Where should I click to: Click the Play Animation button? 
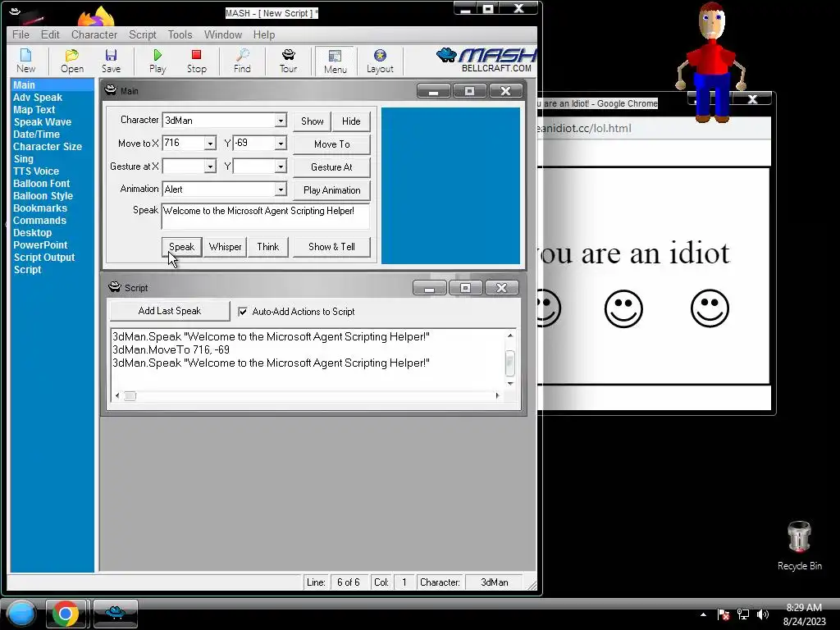coord(331,190)
